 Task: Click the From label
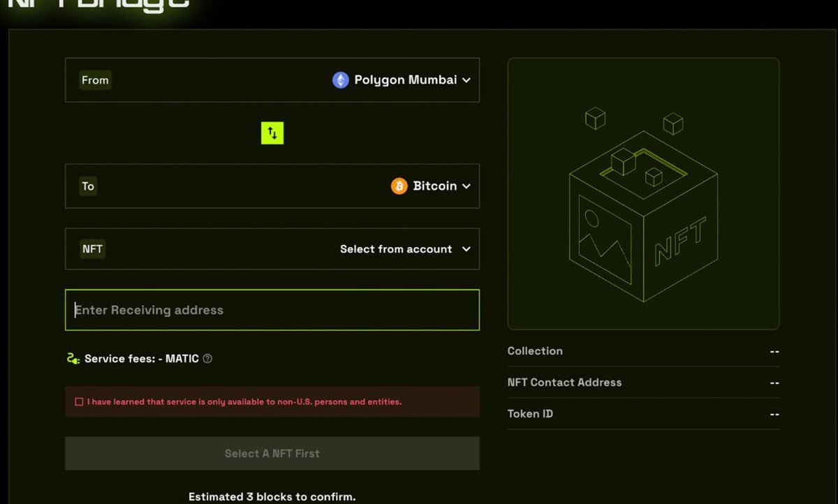pos(95,80)
